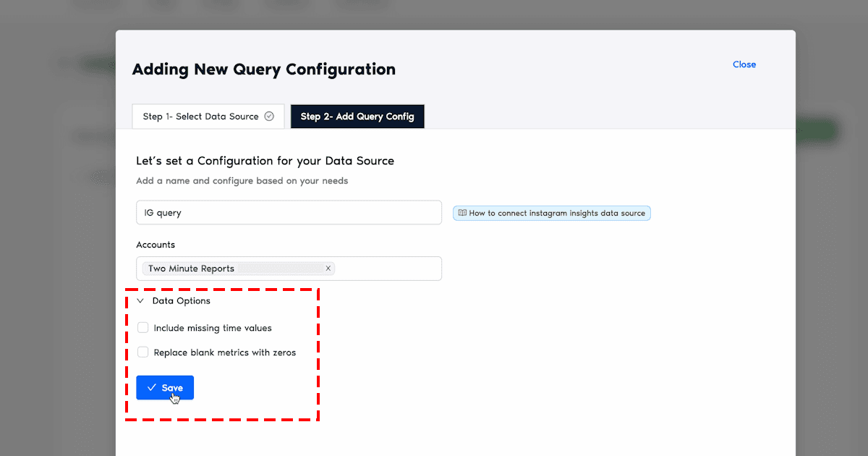868x456 pixels.
Task: Click into the IG query name field
Action: [x=289, y=213]
